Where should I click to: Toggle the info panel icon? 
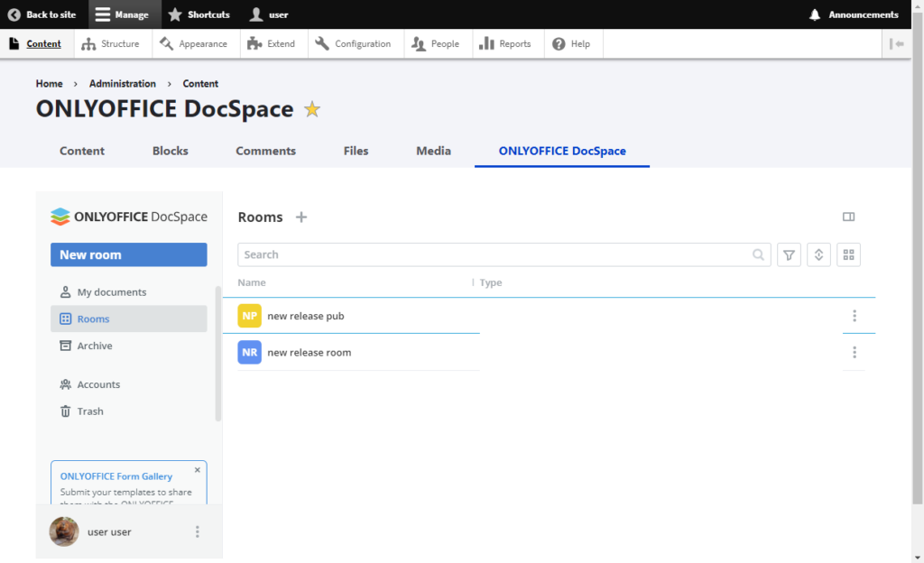pos(848,217)
